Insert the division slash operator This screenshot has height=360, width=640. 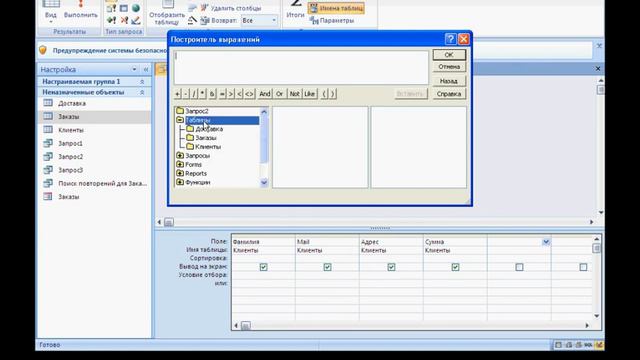(x=194, y=94)
